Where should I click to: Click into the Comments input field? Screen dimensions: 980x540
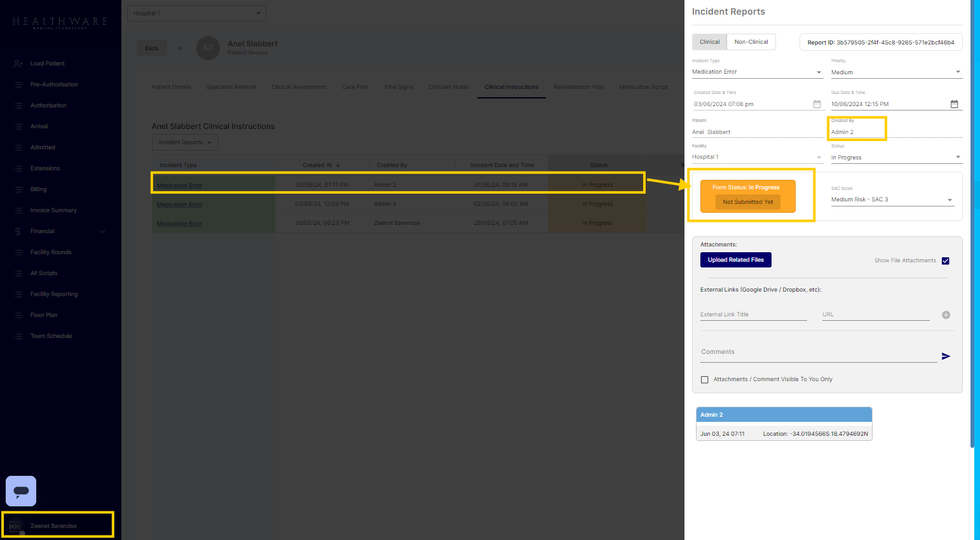[817, 352]
